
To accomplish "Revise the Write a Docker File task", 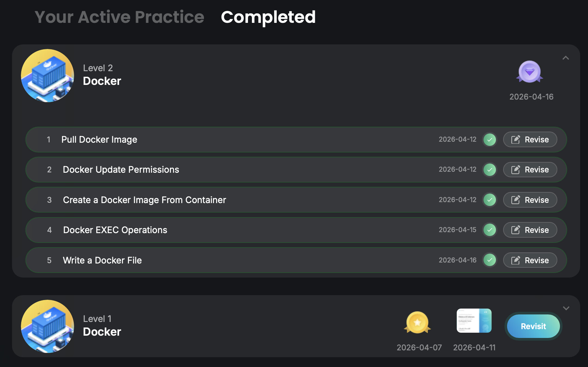I will click(x=530, y=260).
